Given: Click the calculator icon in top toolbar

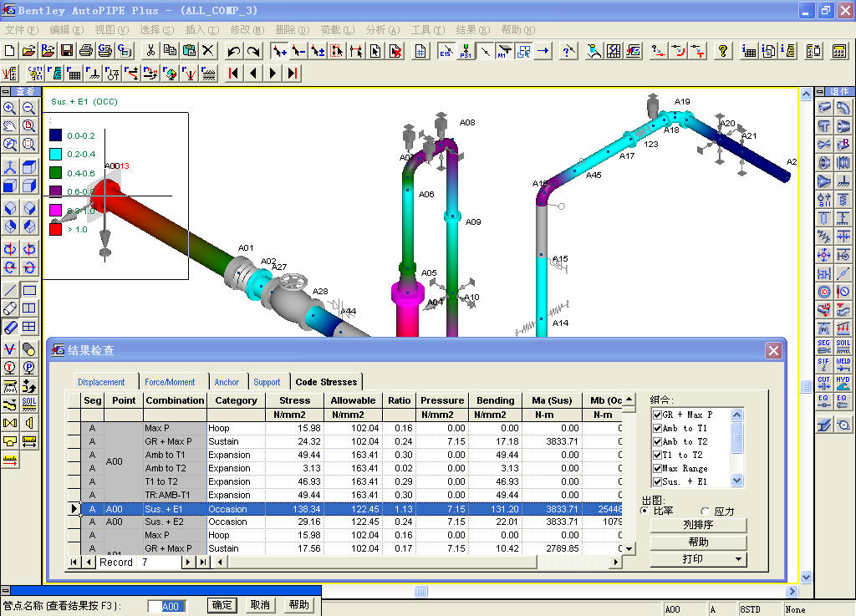Looking at the screenshot, I should tap(838, 51).
